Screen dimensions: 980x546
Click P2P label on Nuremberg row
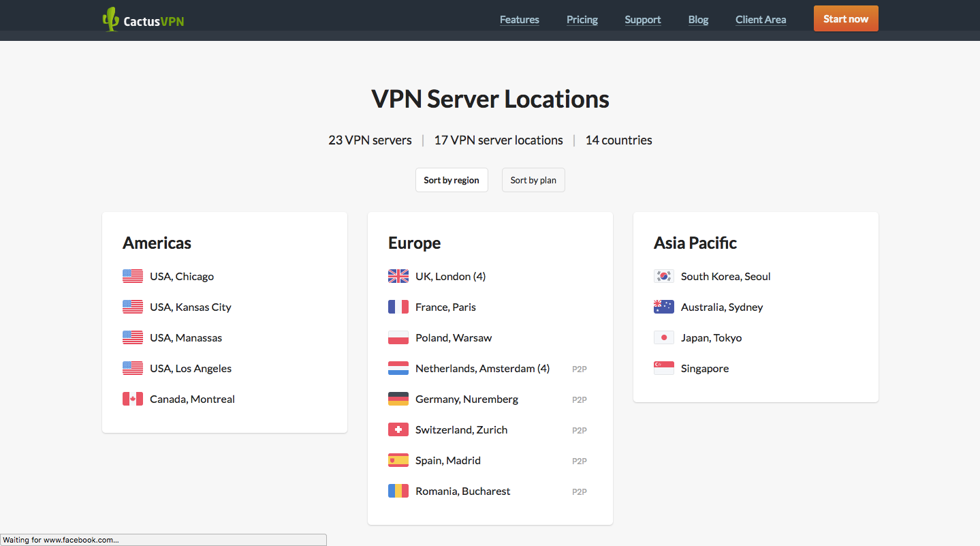580,399
